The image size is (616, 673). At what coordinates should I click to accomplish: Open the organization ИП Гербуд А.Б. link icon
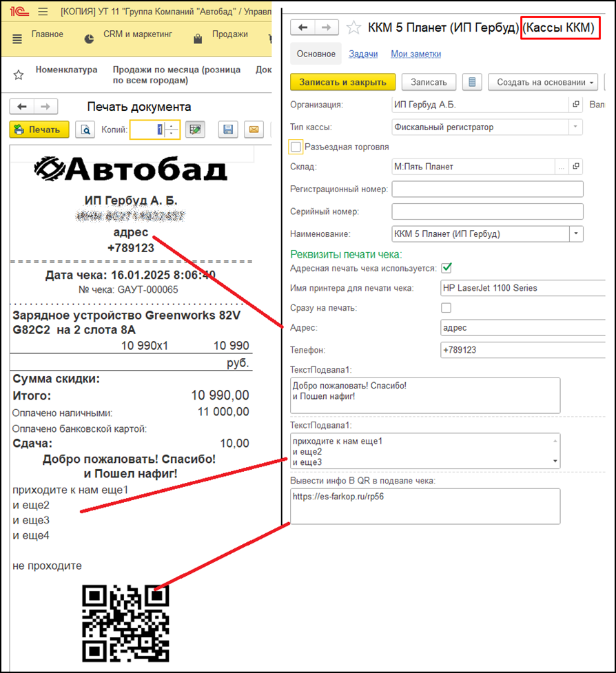click(x=576, y=104)
